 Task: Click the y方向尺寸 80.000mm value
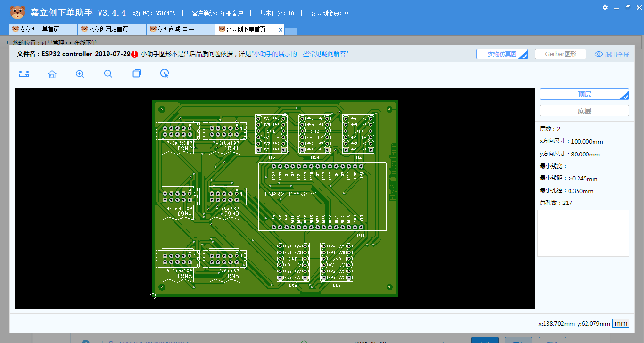coord(585,154)
